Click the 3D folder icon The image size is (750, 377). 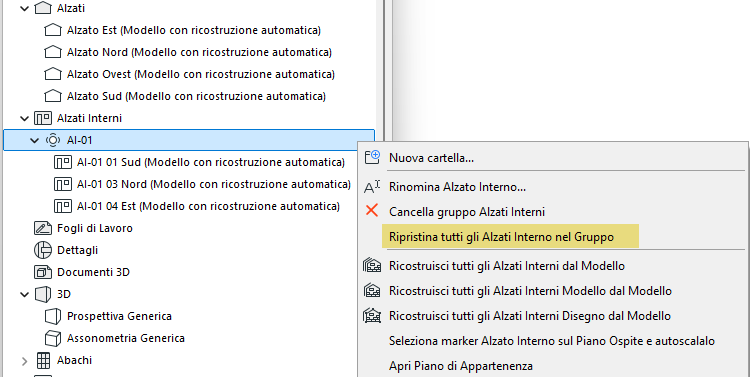(43, 294)
